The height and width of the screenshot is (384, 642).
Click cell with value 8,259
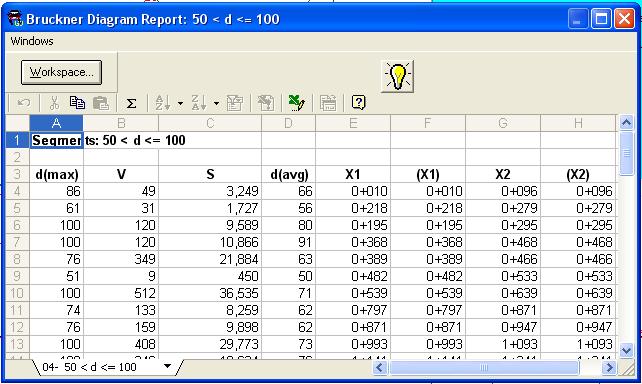(x=210, y=310)
